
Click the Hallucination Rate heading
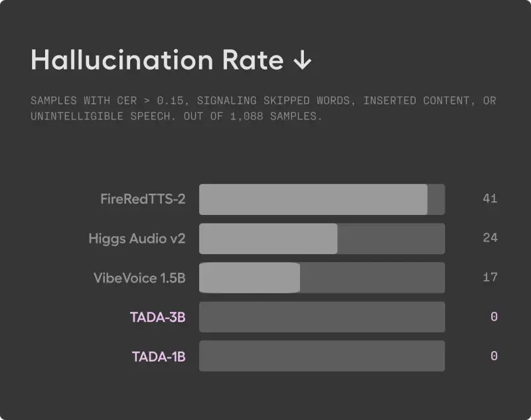coord(157,60)
